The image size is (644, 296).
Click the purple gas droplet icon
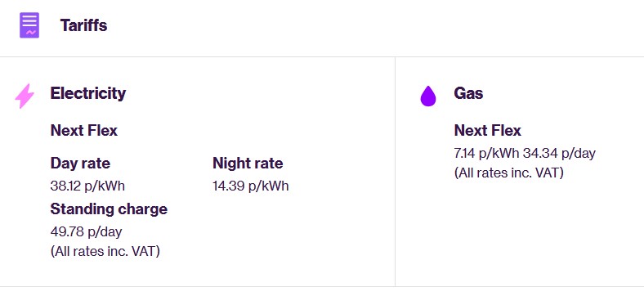coord(428,96)
